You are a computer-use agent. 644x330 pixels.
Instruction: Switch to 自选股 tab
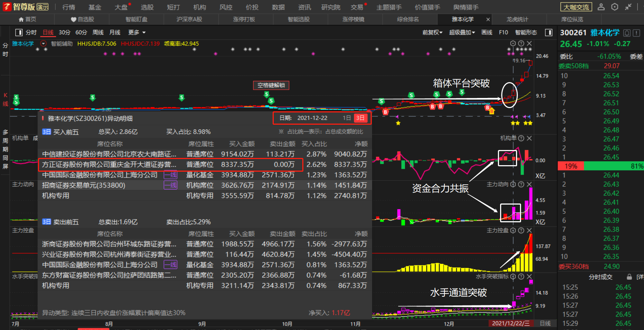[82, 19]
